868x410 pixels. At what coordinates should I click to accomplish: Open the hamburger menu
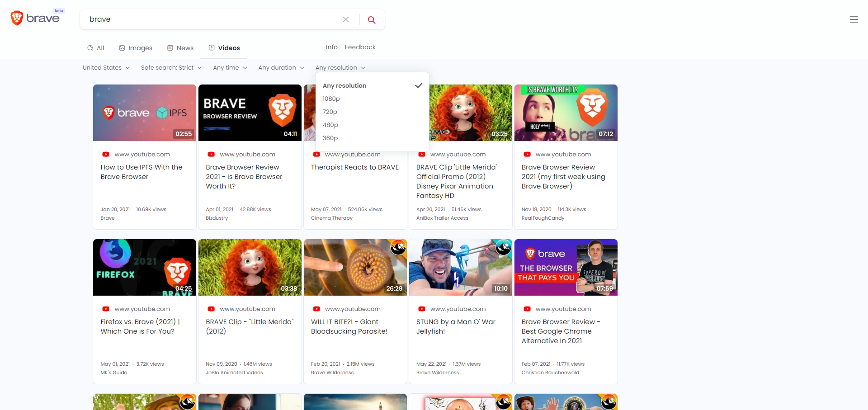[x=854, y=19]
